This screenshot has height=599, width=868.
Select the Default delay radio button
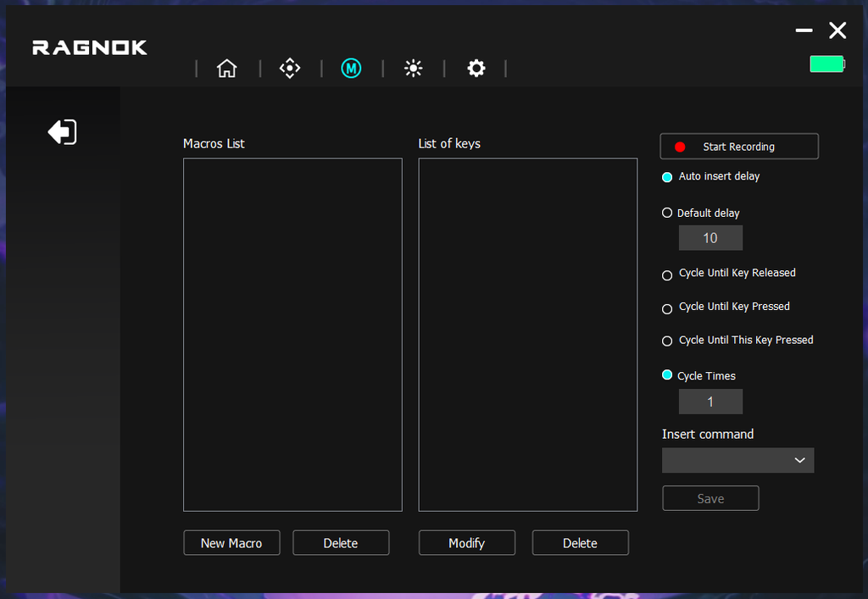[667, 213]
